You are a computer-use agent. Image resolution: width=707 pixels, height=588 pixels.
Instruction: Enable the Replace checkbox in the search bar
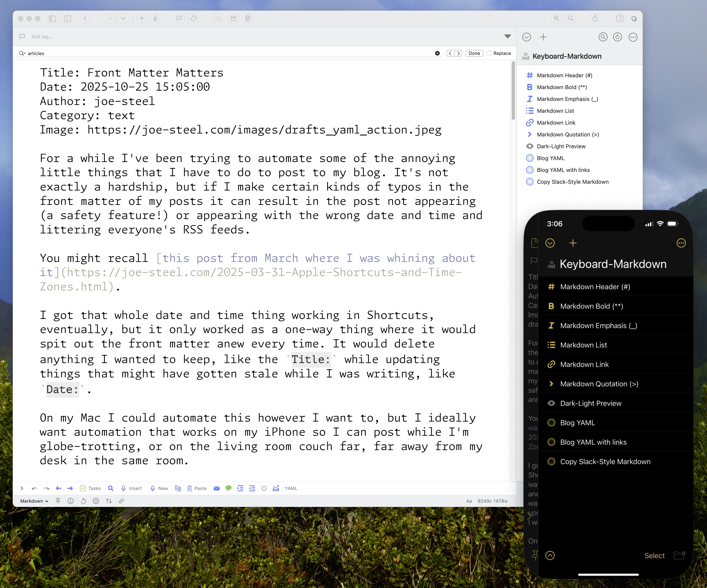[x=489, y=53]
